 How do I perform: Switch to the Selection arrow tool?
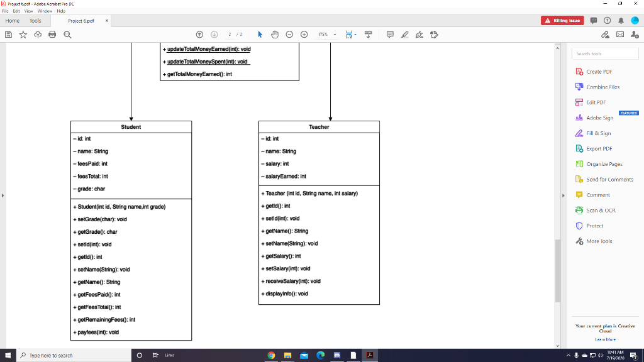tap(259, 35)
